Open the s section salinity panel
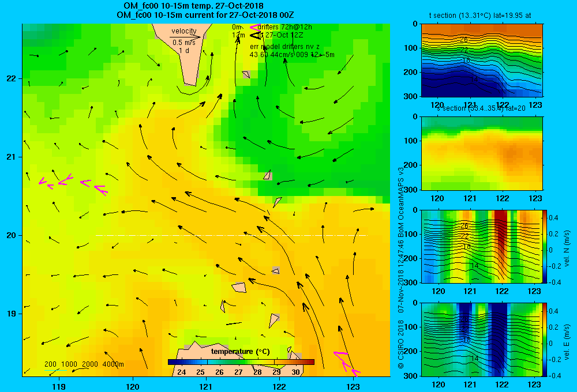This screenshot has width=577, height=392. click(482, 153)
